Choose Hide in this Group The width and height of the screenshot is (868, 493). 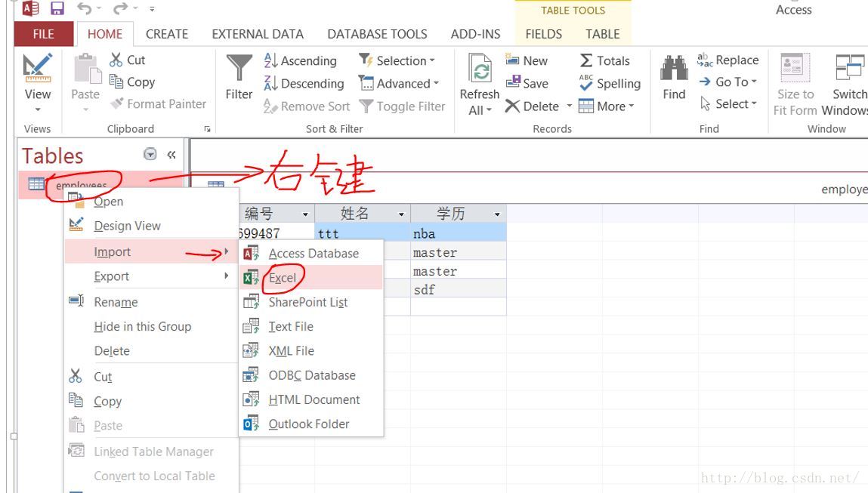coord(151,326)
